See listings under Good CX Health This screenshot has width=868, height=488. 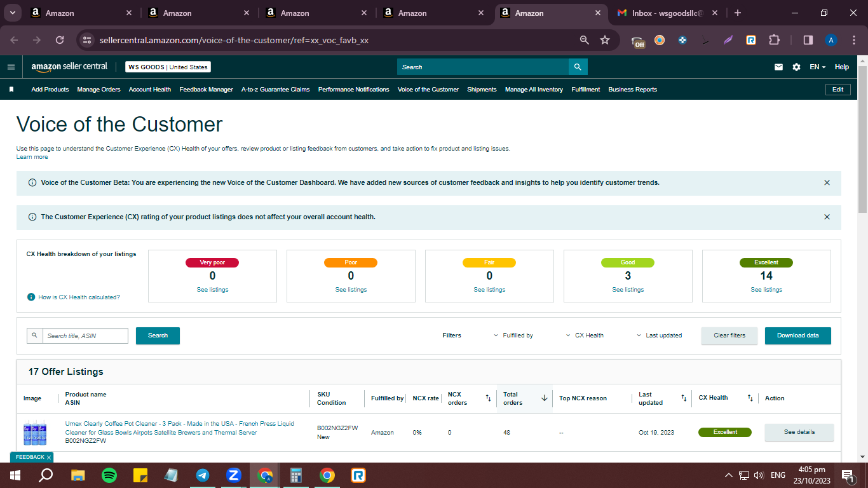click(x=628, y=290)
